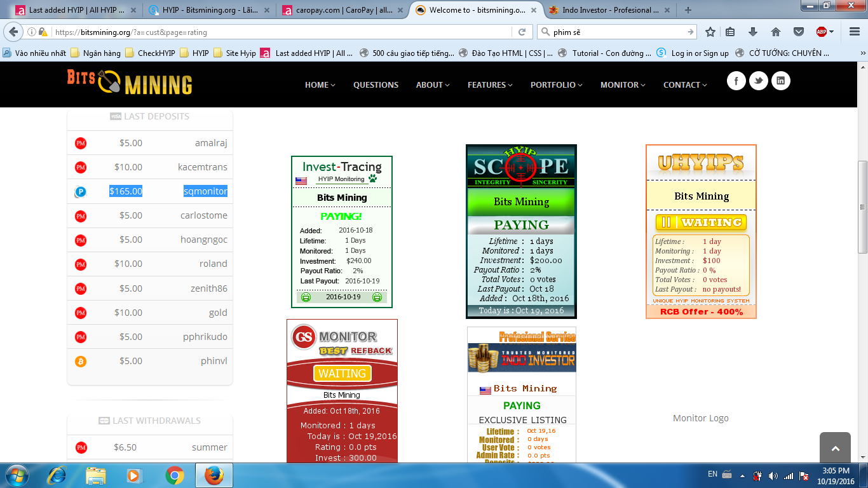This screenshot has width=868, height=488.
Task: Bookmark this page with the star icon
Action: click(710, 32)
